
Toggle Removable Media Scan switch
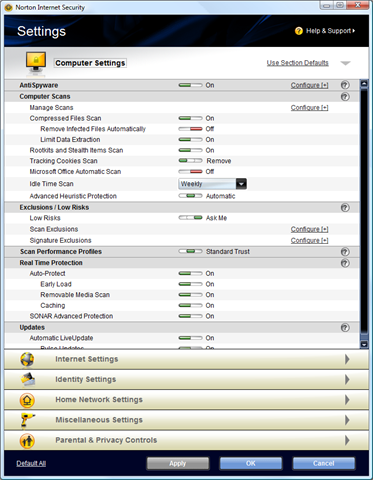pos(190,295)
